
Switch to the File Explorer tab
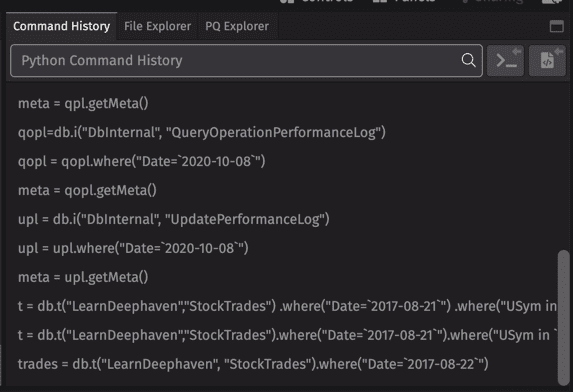[157, 26]
